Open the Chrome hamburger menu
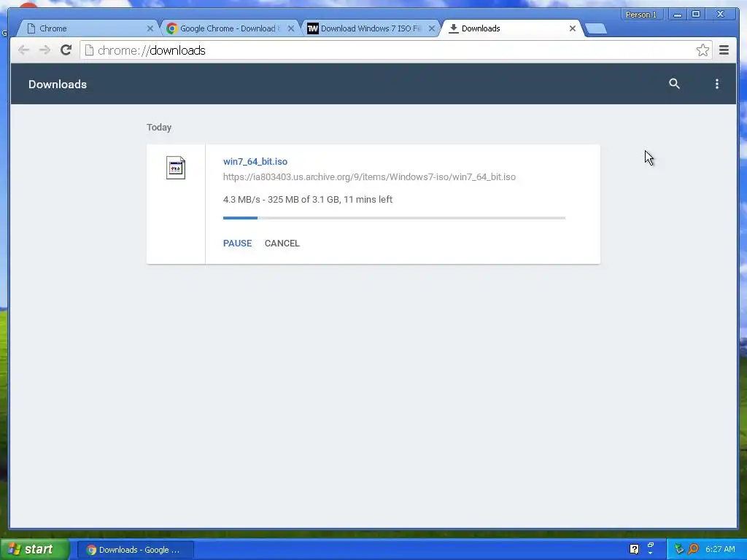The image size is (747, 560). click(724, 50)
